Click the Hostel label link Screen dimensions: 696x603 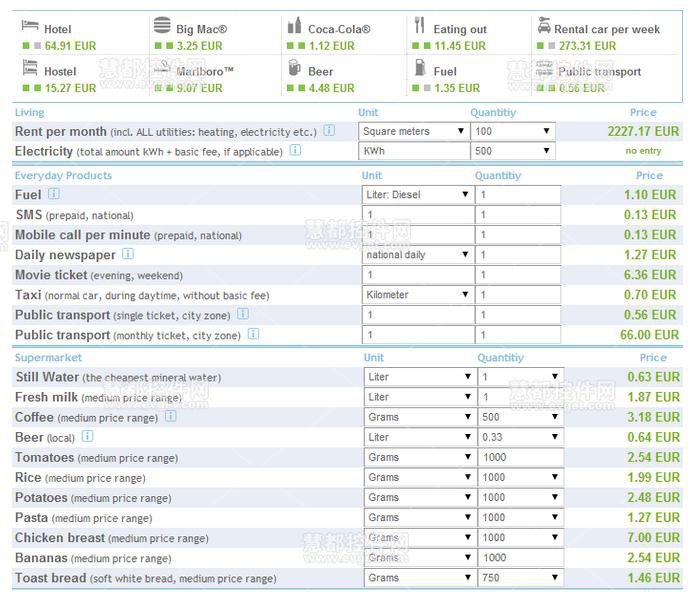pos(60,72)
